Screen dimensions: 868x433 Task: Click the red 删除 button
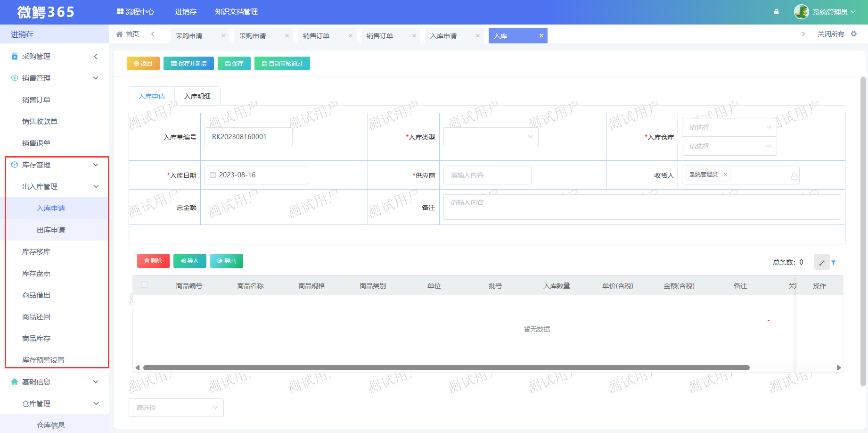(x=153, y=261)
